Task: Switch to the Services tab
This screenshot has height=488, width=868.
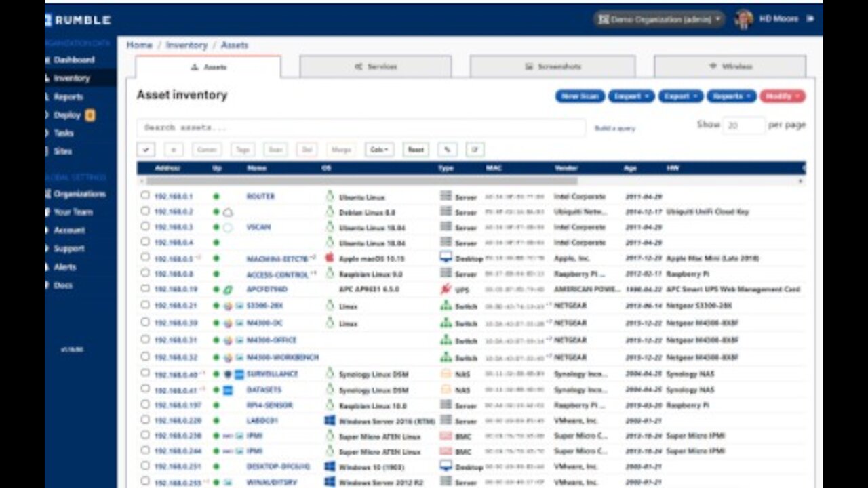Action: (x=376, y=67)
